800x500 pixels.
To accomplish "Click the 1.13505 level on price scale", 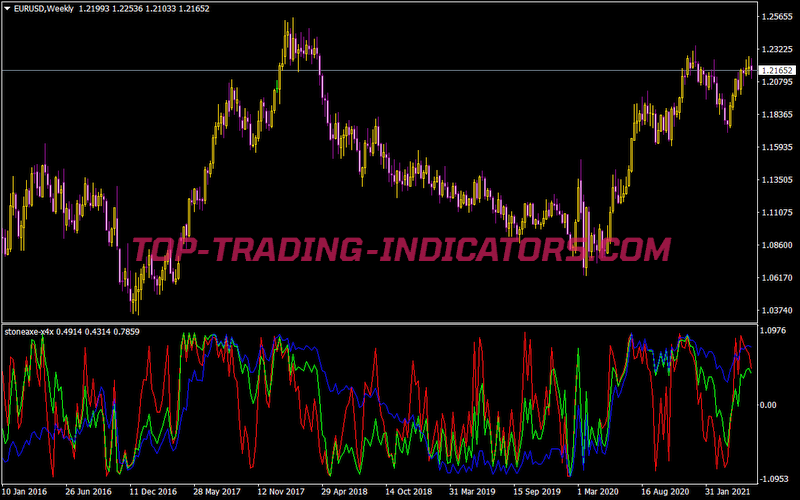I will click(776, 180).
